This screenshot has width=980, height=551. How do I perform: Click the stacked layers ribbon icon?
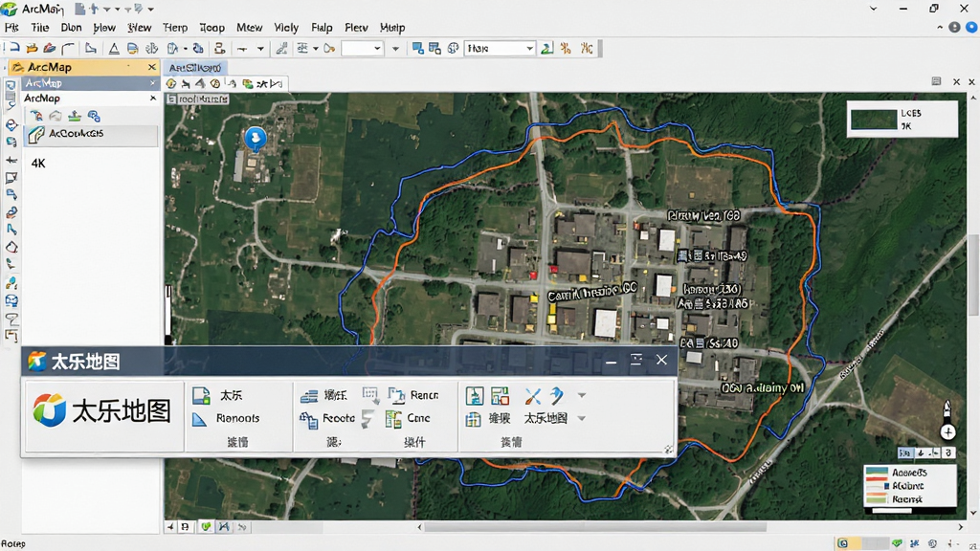(309, 395)
